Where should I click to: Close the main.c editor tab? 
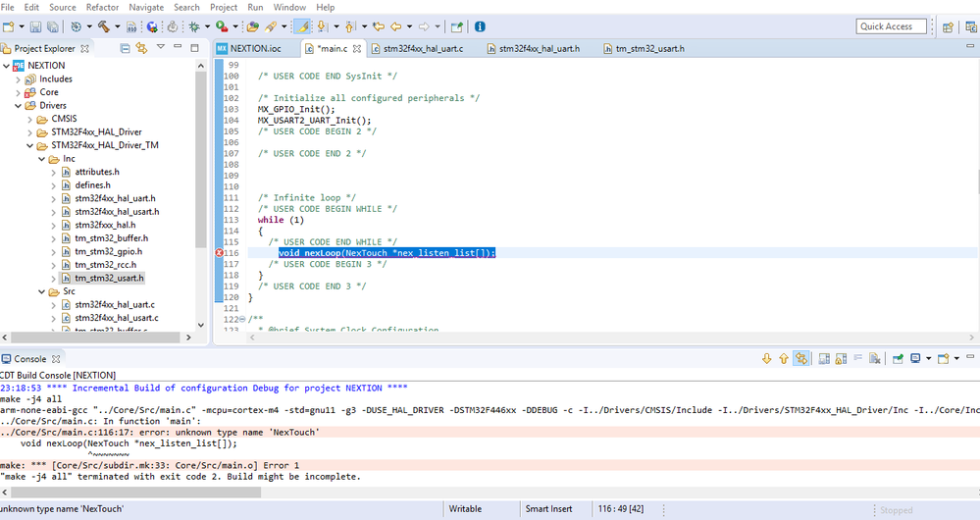(x=356, y=48)
